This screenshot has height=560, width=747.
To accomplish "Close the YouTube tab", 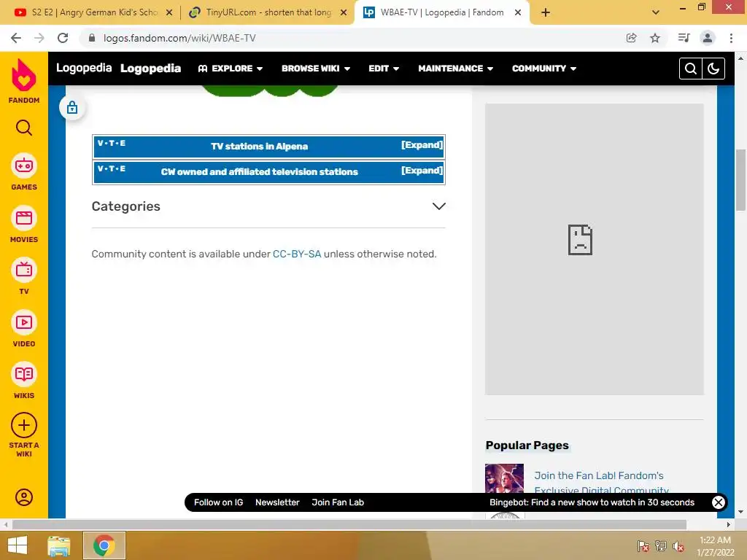I will click(x=169, y=12).
